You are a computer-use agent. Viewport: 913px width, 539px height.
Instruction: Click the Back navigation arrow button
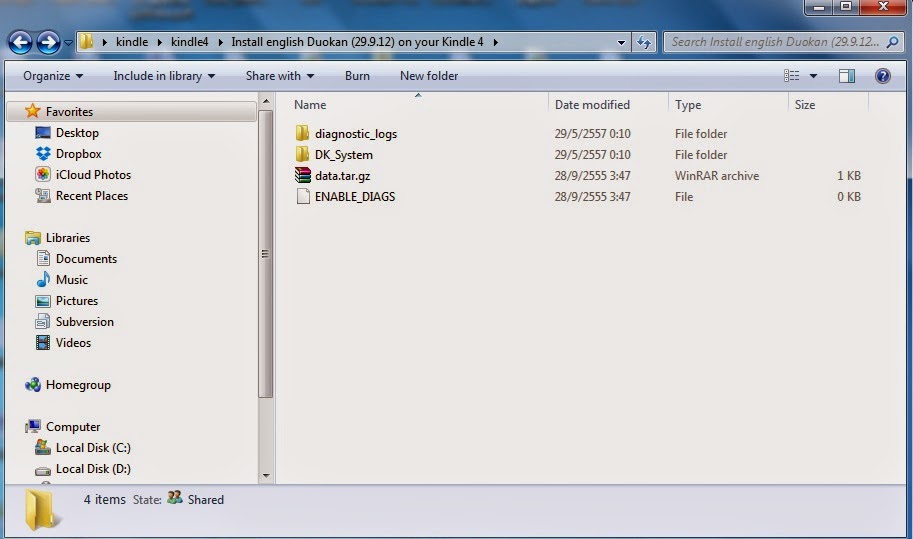tap(21, 42)
